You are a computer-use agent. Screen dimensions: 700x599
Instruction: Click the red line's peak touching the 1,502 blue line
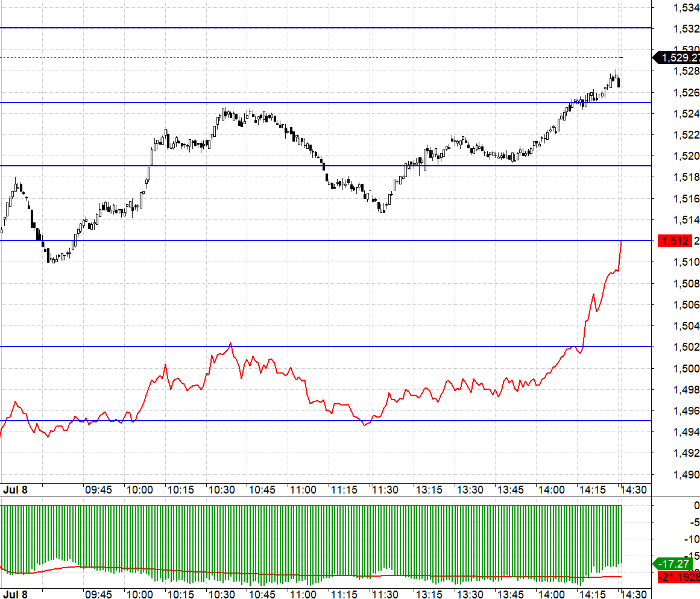230,343
